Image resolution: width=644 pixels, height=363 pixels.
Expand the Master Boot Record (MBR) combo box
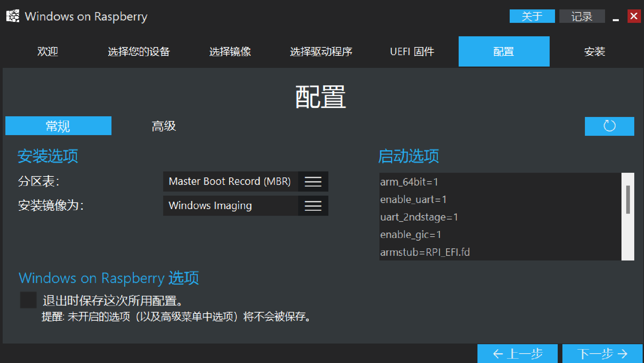245,182
